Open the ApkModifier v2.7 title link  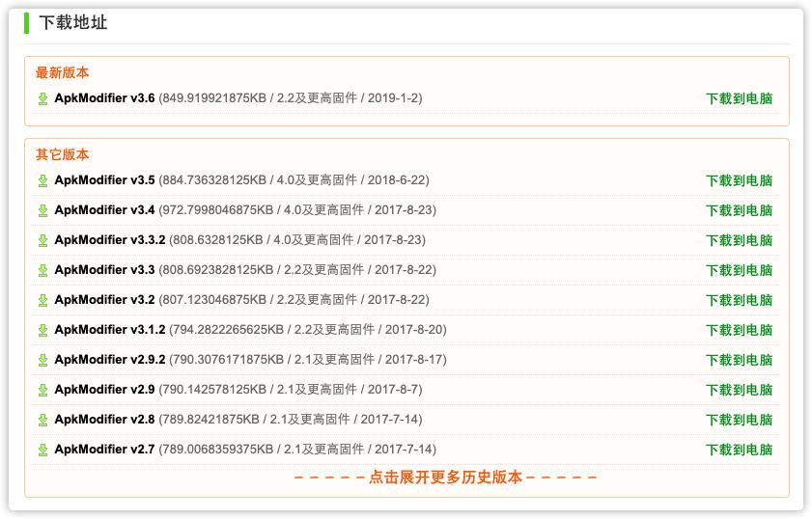pos(104,450)
